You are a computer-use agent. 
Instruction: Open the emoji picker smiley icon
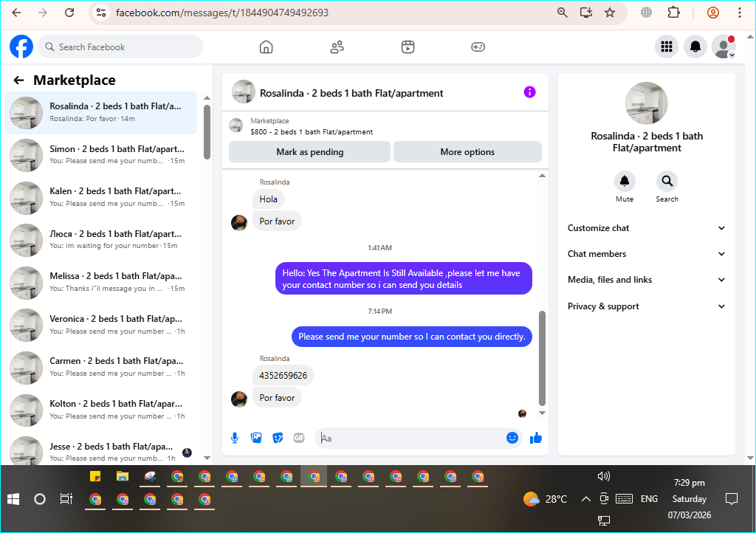[512, 438]
